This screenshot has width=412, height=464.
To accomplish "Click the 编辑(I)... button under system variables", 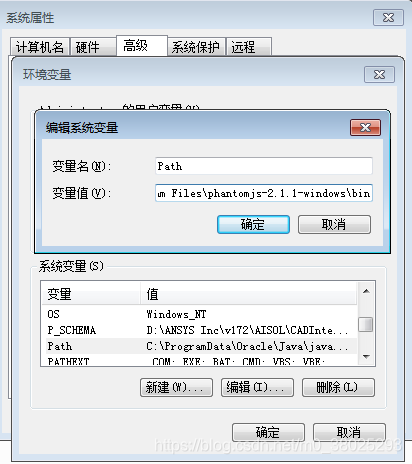I will coord(257,387).
